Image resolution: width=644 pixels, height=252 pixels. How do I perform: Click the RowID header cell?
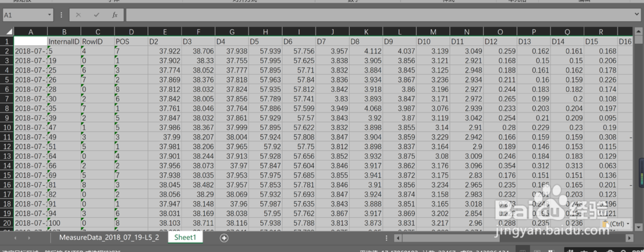pos(98,41)
